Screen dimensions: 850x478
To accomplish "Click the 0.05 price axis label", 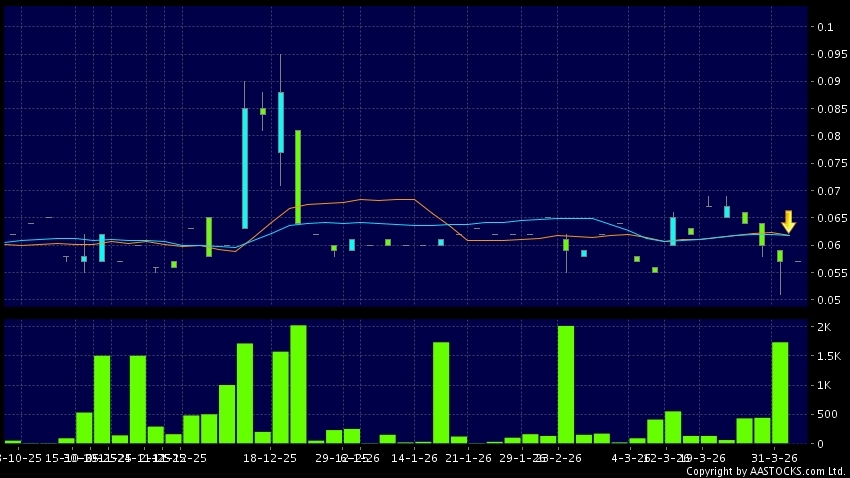I will [826, 300].
